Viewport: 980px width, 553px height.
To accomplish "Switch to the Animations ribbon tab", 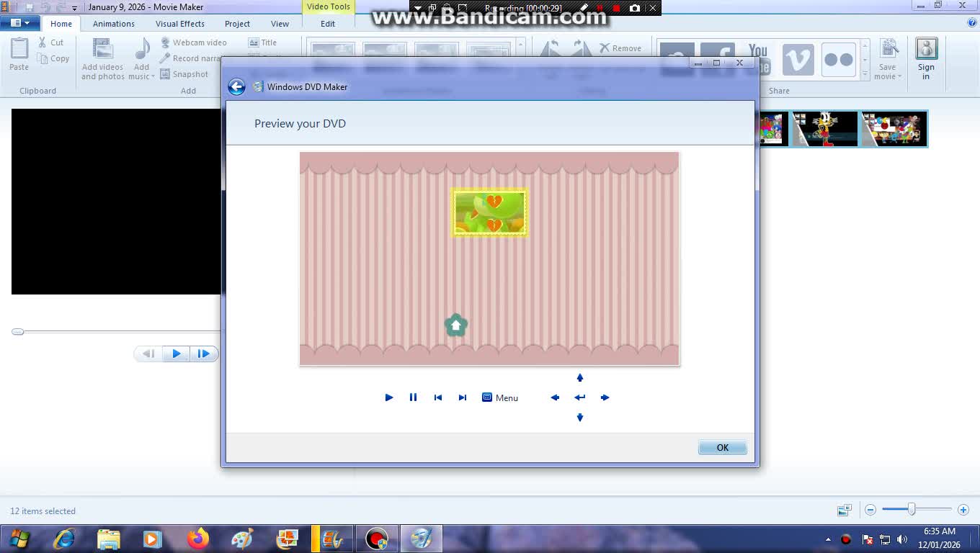I will point(113,24).
